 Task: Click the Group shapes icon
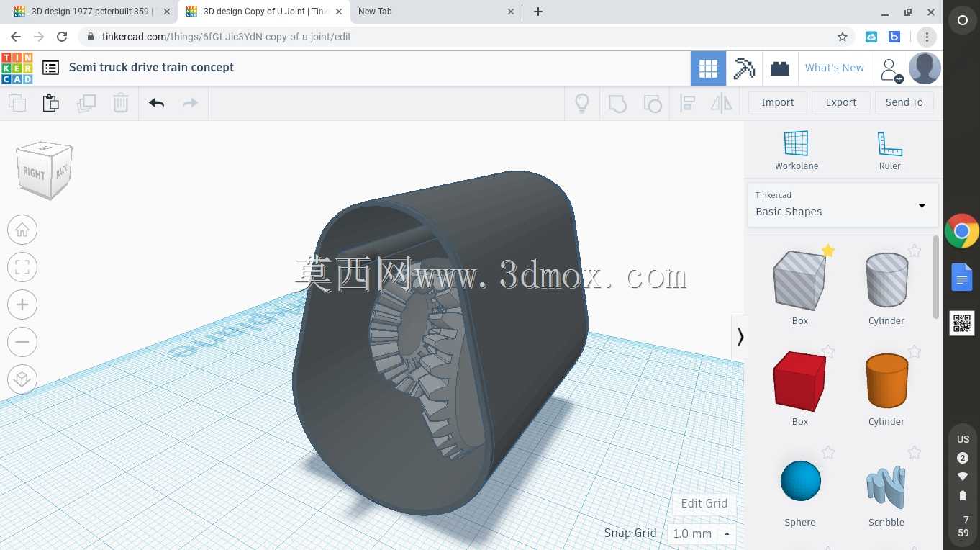[617, 103]
